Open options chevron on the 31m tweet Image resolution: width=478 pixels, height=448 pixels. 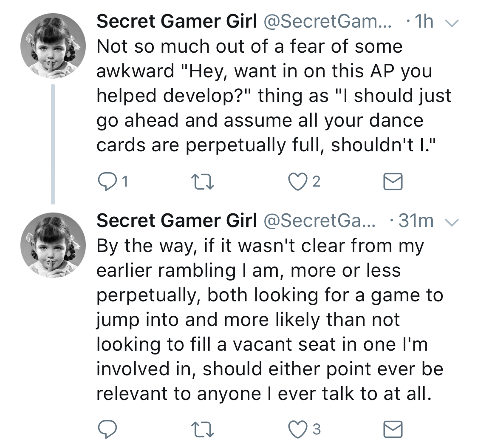click(452, 223)
